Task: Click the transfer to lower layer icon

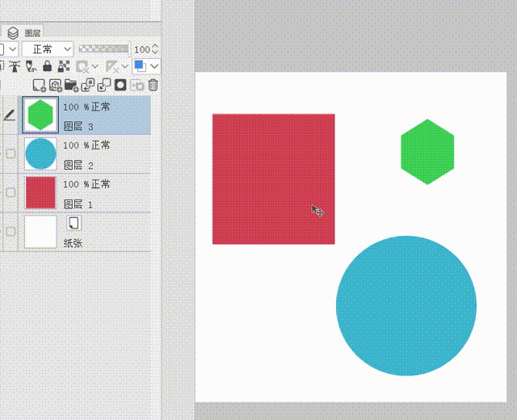Action: point(88,85)
